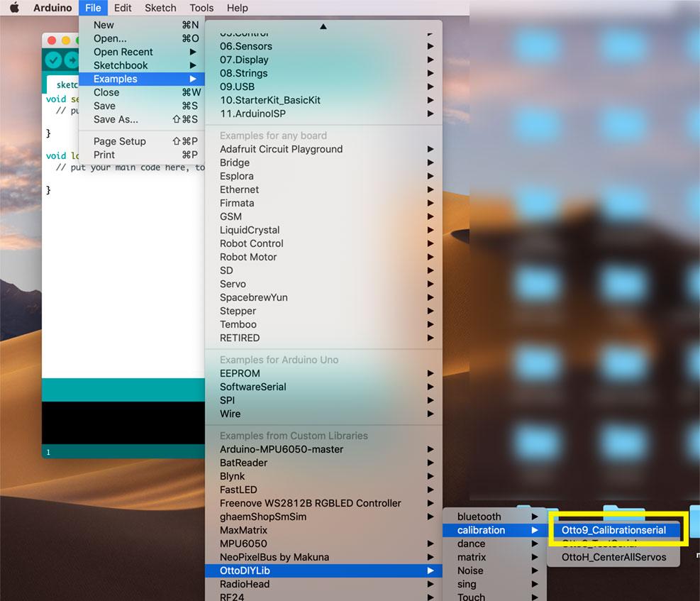Open the bluetooth folder in OttoDIYLib
The height and width of the screenshot is (601, 700).
494,517
